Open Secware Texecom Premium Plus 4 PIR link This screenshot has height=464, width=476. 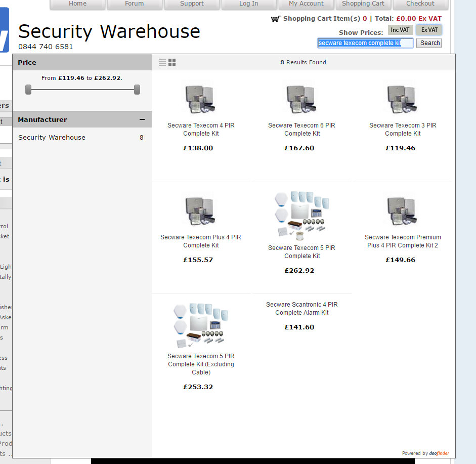[403, 241]
